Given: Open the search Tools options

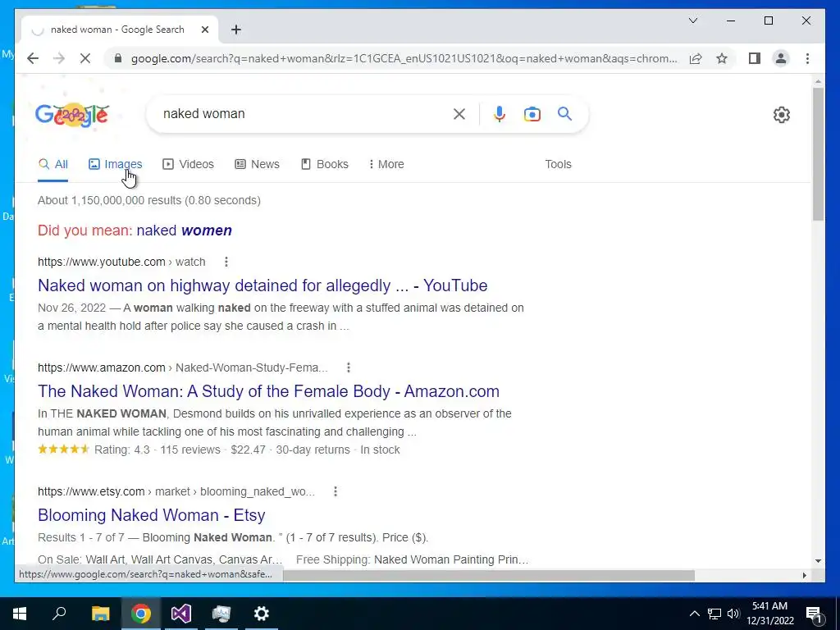Looking at the screenshot, I should click(558, 164).
